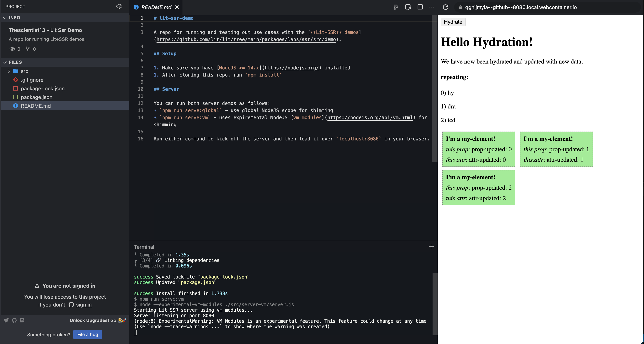The image size is (644, 344).
Task: Click the watchers eye icon
Action: [12, 49]
